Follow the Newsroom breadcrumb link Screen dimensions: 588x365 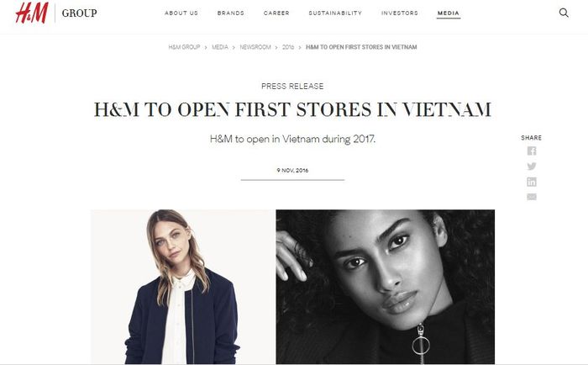[255, 47]
